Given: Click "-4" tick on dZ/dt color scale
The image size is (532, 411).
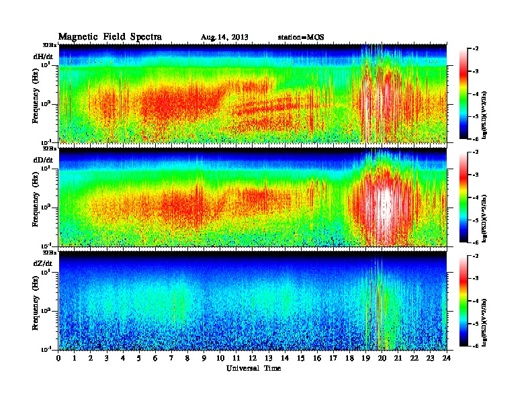Looking at the screenshot, I should 476,301.
